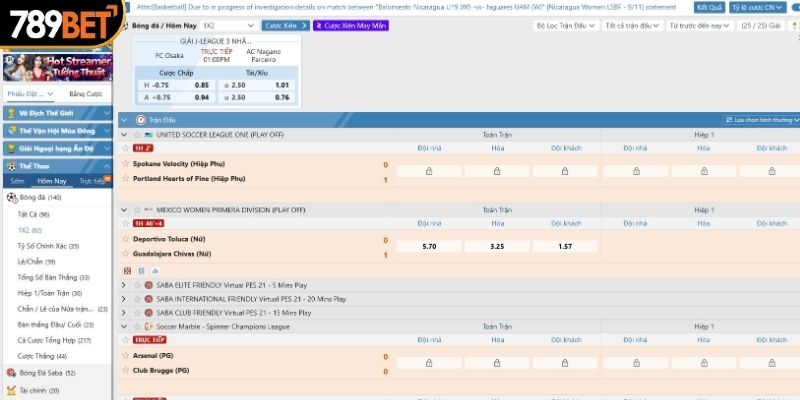Click the Kết Quả button
Screen dimensions: 800x400
click(x=708, y=7)
